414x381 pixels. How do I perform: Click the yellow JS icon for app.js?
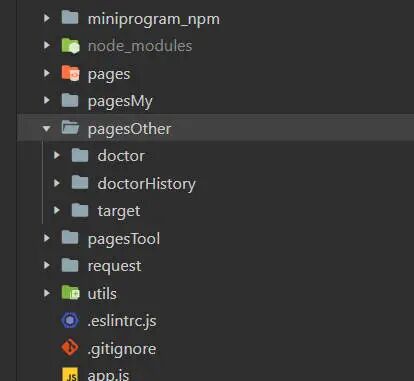click(70, 375)
